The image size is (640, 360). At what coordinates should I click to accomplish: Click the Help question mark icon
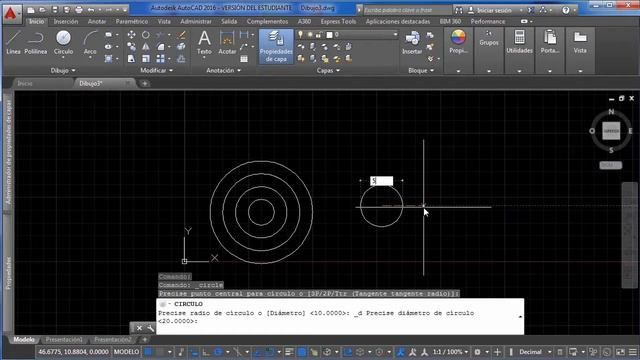coord(566,10)
